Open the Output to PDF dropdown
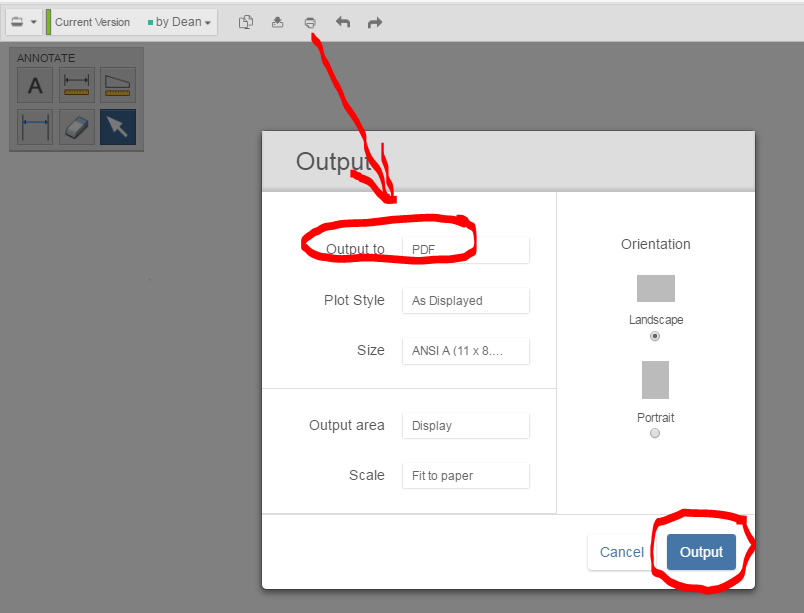 pos(466,250)
